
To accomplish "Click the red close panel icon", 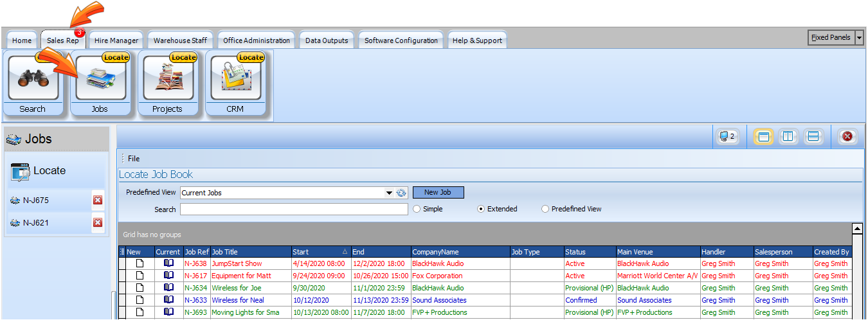I will (847, 136).
